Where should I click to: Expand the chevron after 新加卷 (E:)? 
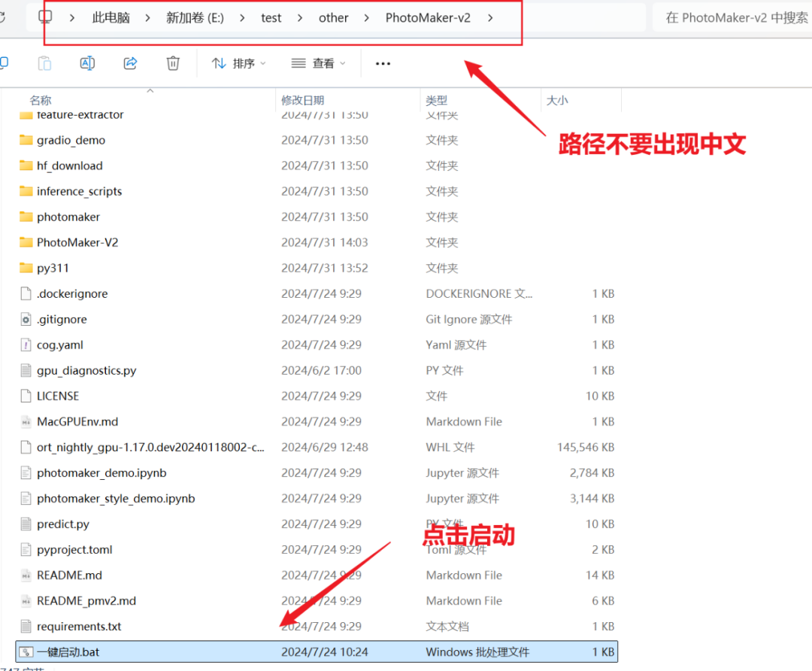(242, 18)
